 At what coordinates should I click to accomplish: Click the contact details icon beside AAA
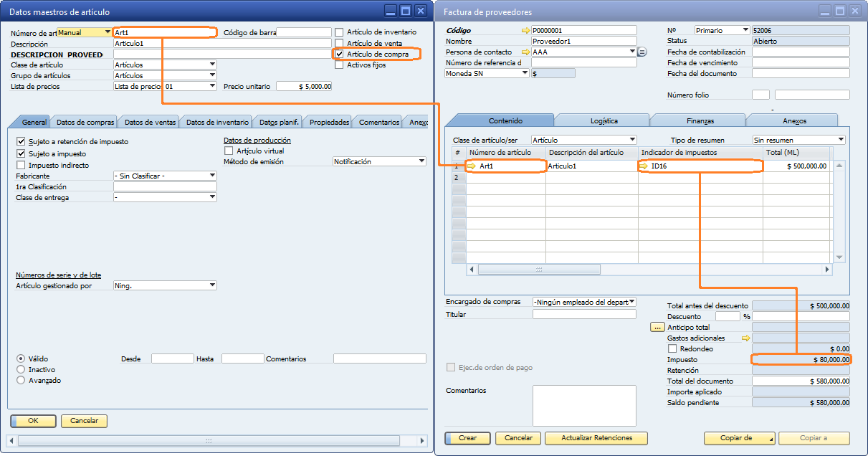tap(642, 52)
